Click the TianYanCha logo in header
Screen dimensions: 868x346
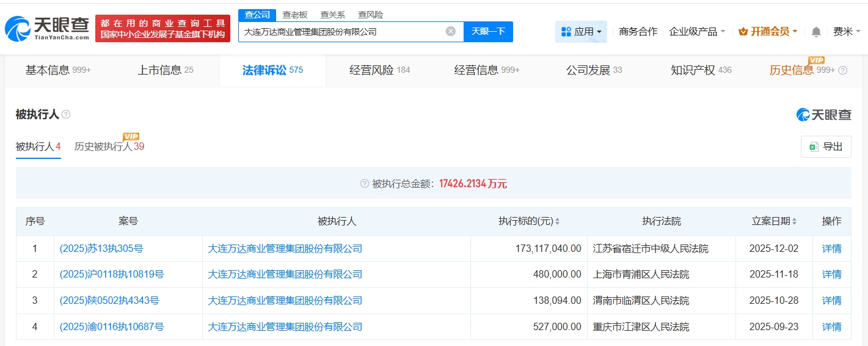(46, 28)
